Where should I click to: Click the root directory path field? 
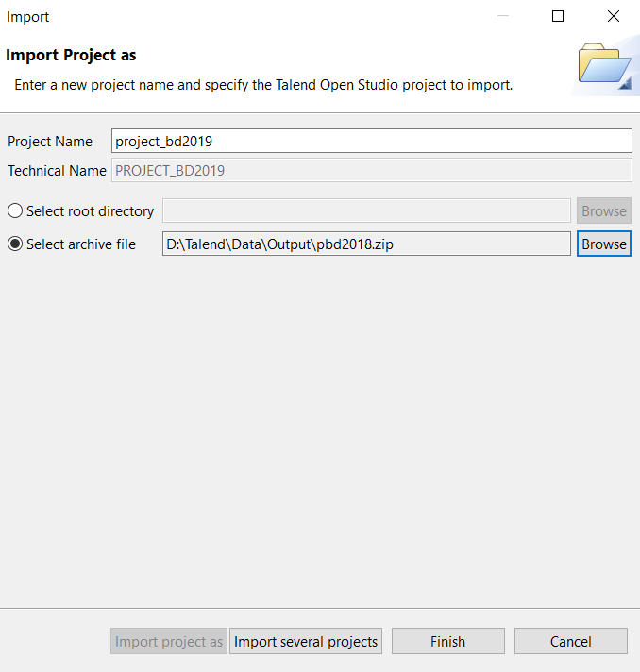click(x=366, y=210)
